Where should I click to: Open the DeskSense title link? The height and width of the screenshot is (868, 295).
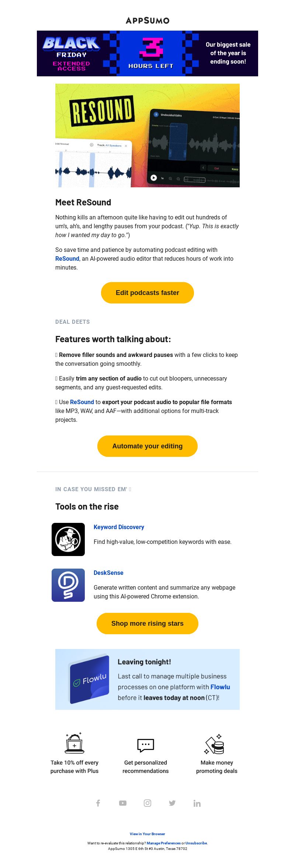pos(108,573)
